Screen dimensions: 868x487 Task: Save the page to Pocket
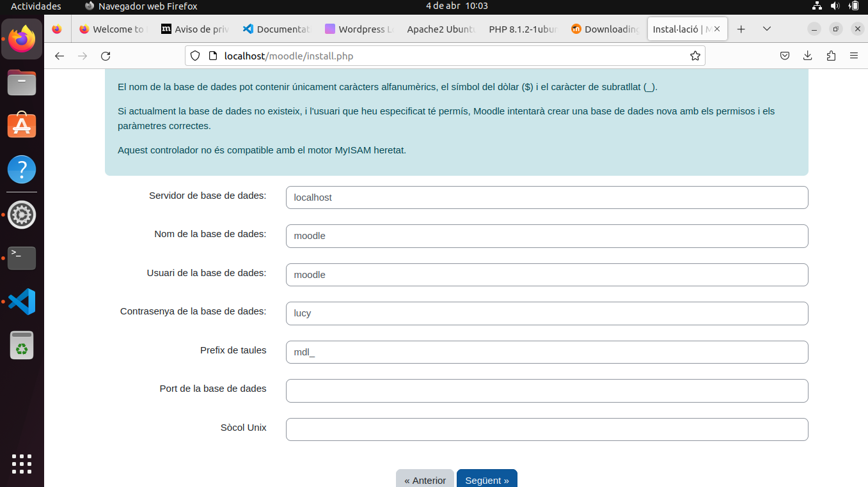click(x=784, y=56)
